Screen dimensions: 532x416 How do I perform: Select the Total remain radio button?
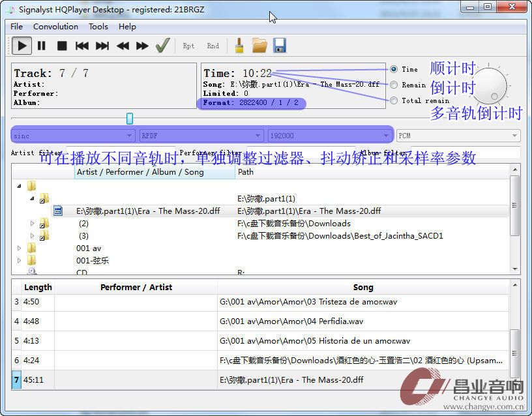(x=394, y=100)
